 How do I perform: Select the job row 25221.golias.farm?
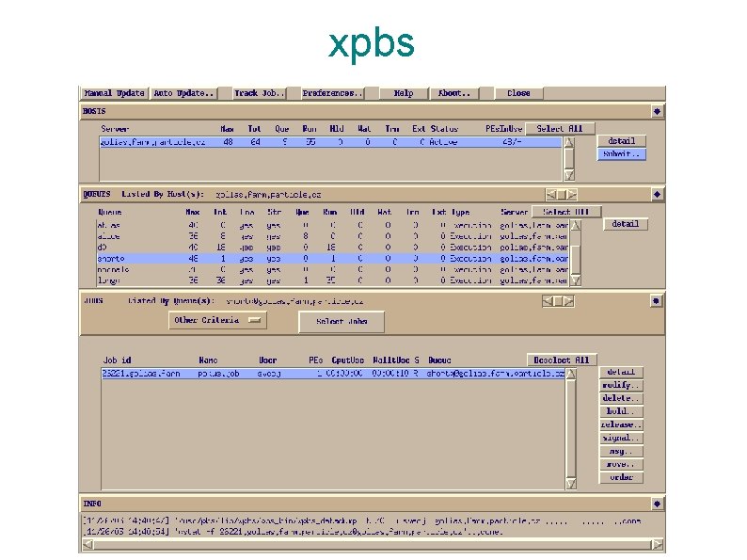(x=332, y=374)
